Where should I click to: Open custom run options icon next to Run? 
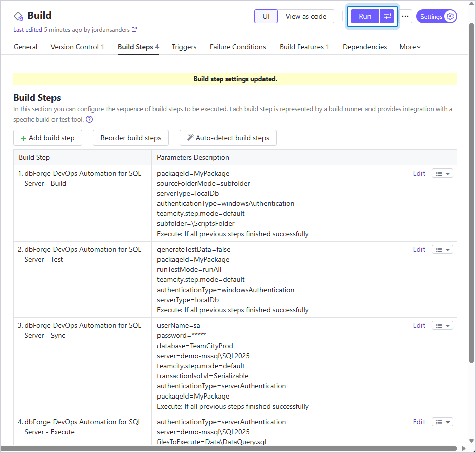point(387,16)
